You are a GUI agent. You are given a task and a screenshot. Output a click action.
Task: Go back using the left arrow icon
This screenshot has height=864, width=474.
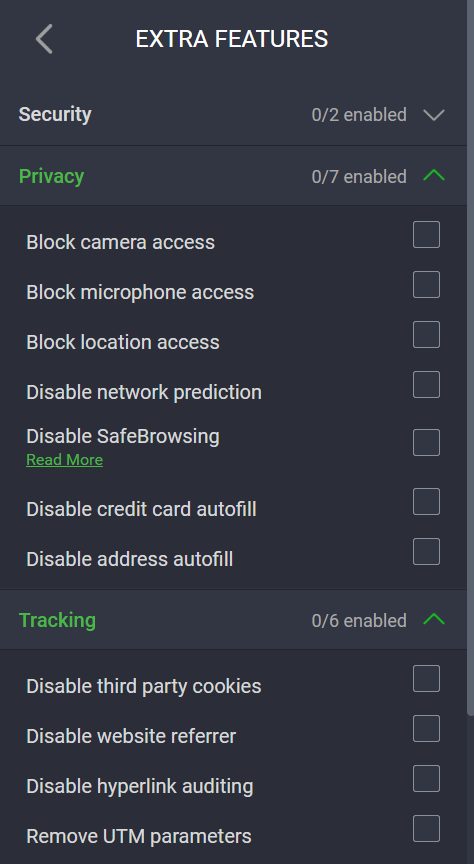click(44, 39)
